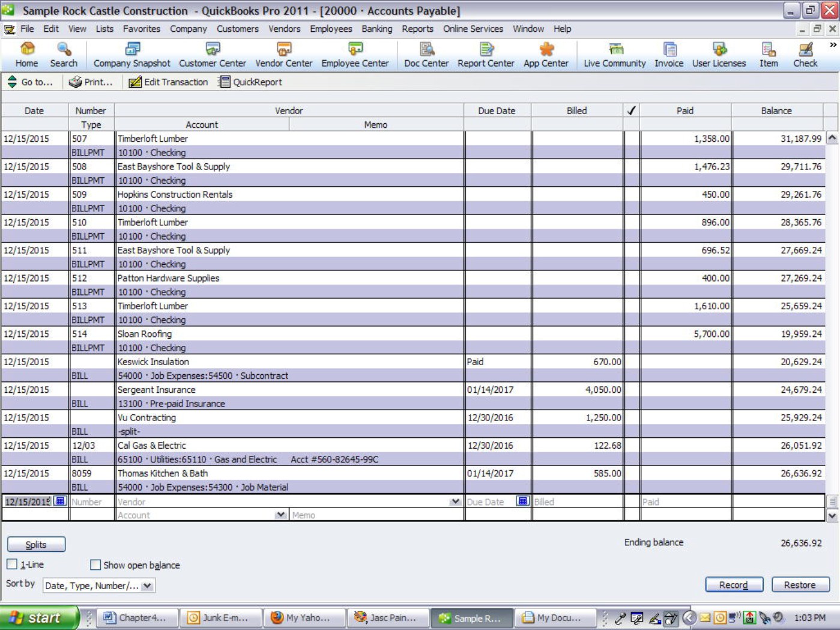
Task: Open calendar picker for entry date
Action: click(x=60, y=501)
